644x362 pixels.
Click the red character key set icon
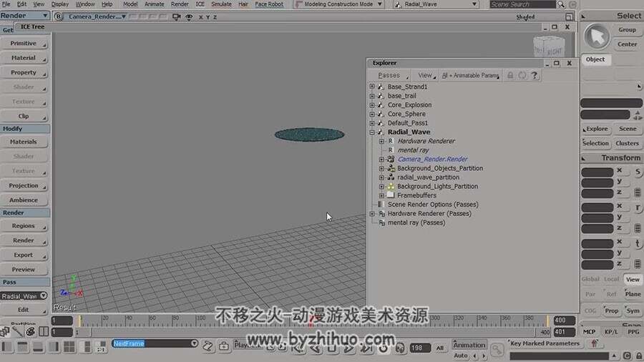tap(595, 343)
